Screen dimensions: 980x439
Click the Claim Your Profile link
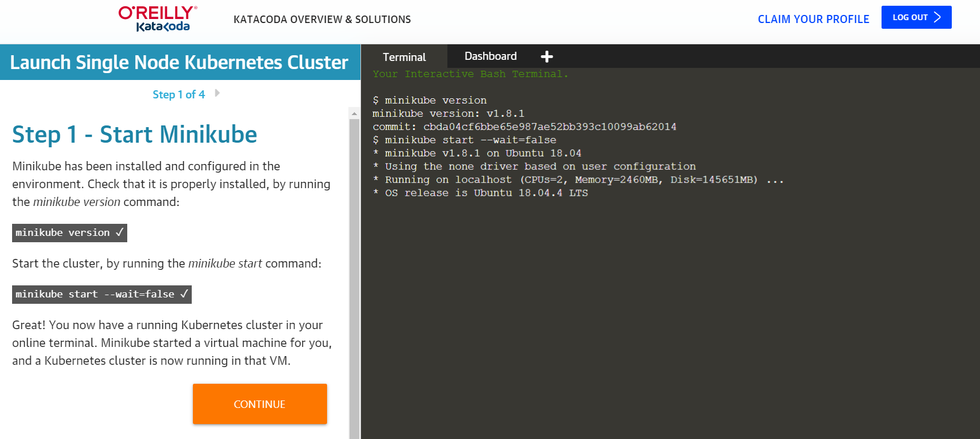[x=813, y=19]
